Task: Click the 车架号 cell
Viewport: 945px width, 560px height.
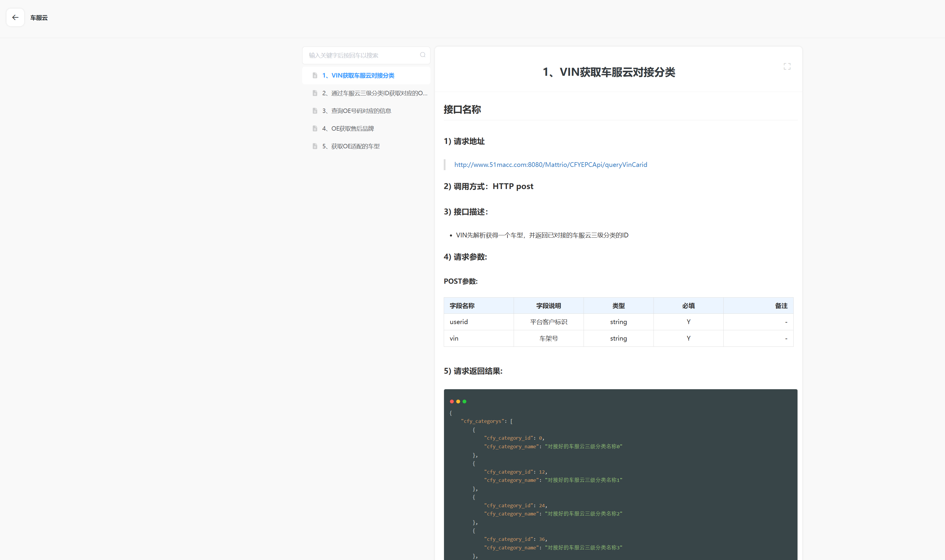Action: pyautogui.click(x=548, y=339)
